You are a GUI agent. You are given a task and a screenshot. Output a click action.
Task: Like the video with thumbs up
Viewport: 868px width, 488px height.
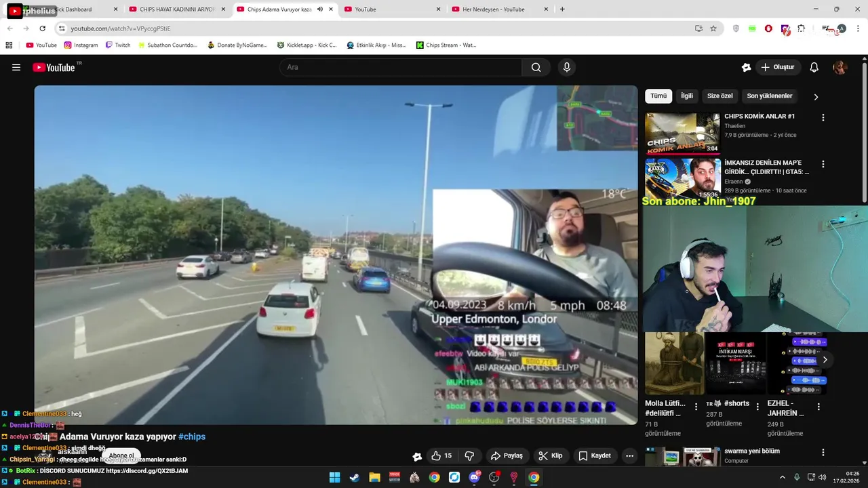(x=441, y=455)
